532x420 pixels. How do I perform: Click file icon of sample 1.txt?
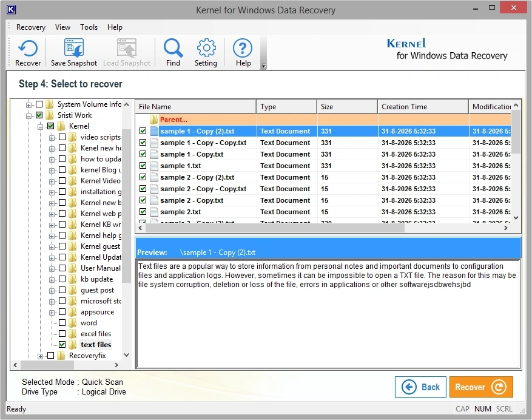(154, 166)
